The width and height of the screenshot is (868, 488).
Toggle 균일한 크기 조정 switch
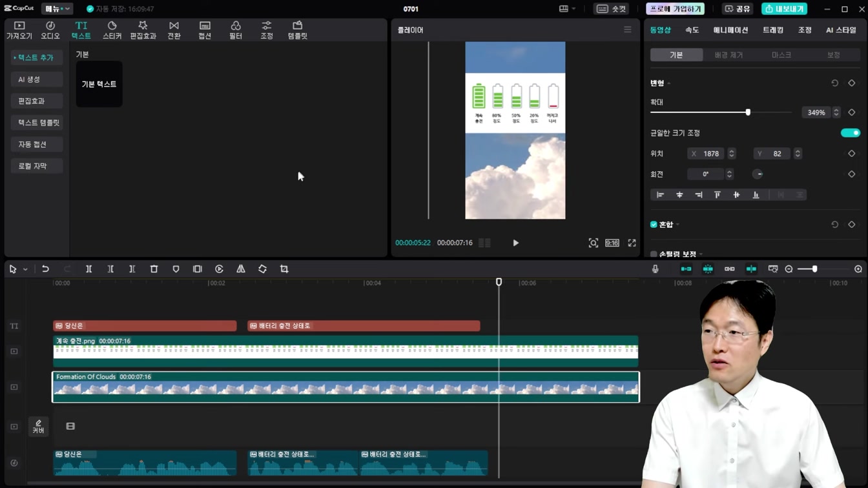click(851, 133)
